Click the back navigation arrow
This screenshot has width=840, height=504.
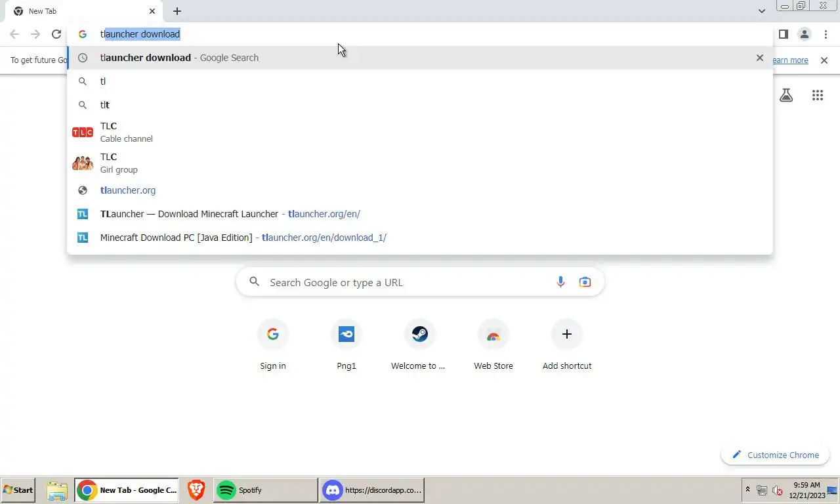(14, 34)
